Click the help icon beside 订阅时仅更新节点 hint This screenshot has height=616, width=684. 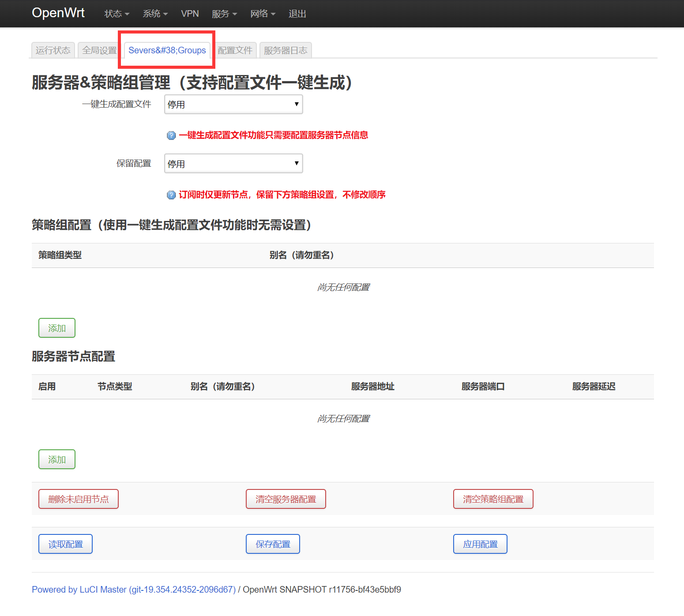coord(171,195)
